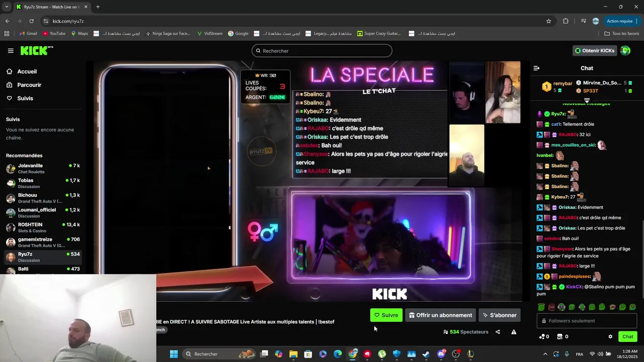Insert the angel halo green emote
644x362 pixels.
(541, 307)
